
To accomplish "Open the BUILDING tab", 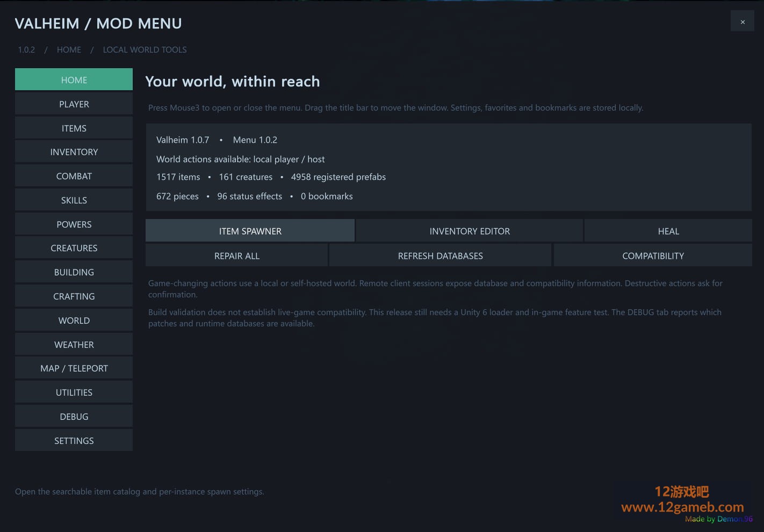I will click(74, 272).
